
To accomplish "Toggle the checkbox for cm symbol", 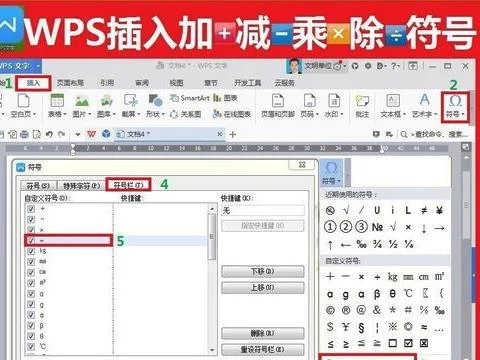I will 31,272.
